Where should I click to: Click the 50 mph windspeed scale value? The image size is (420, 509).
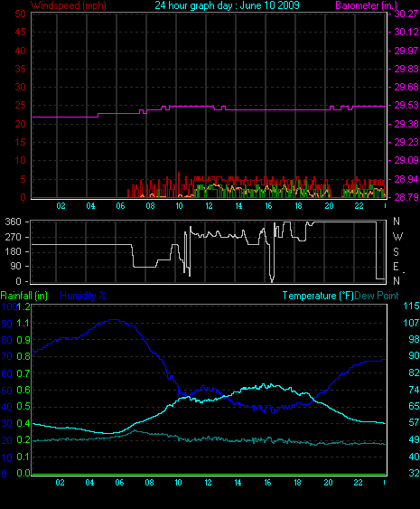pyautogui.click(x=21, y=14)
